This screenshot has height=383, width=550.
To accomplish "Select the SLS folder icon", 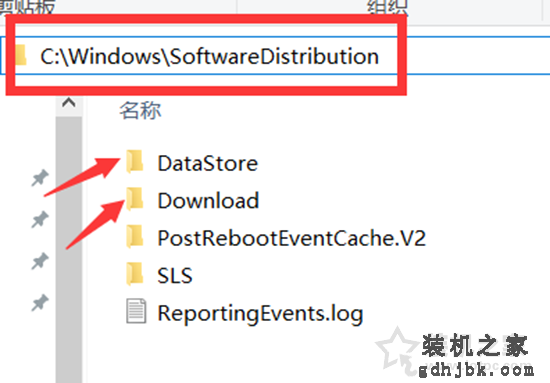I will click(x=135, y=274).
